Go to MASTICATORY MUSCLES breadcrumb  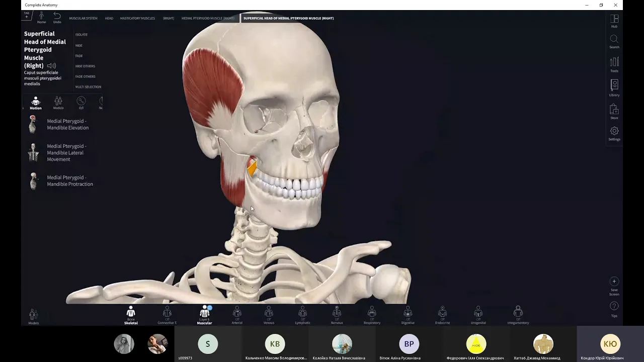[137, 18]
